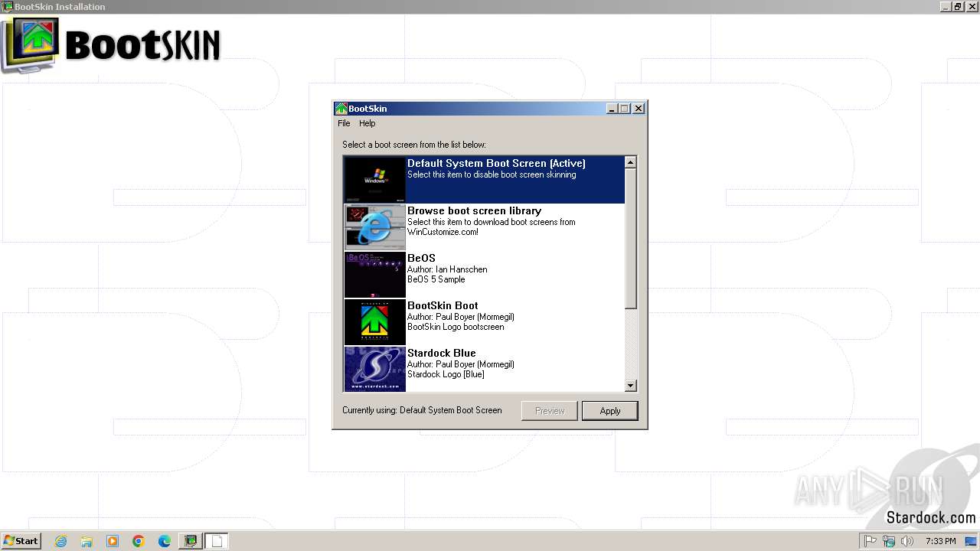Click the large BootSkin monitor logo

[x=31, y=45]
